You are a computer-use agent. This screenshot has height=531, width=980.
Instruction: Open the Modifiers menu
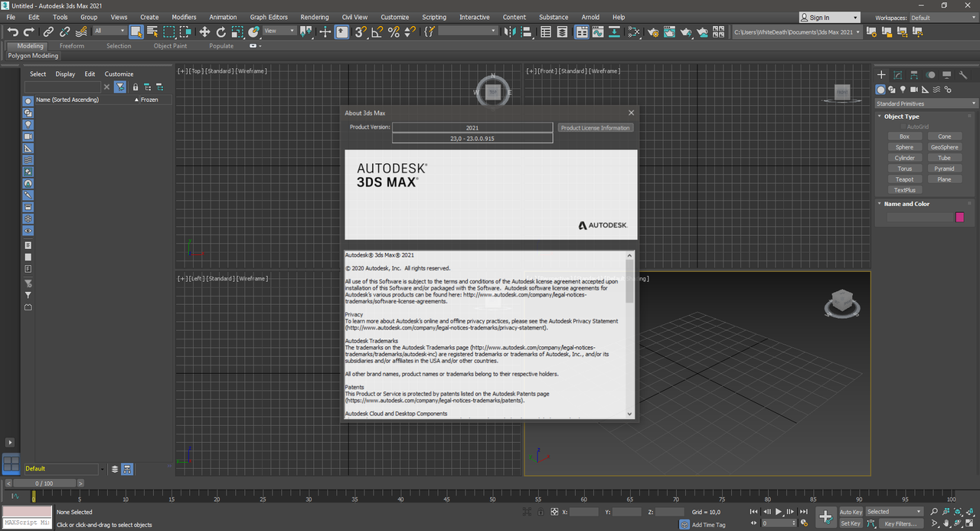(184, 17)
